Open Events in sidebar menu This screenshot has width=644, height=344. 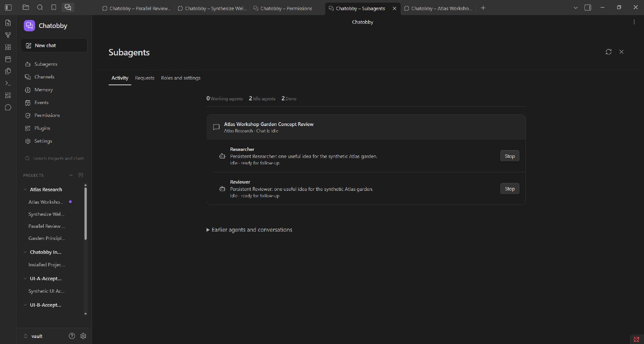[x=54, y=103]
